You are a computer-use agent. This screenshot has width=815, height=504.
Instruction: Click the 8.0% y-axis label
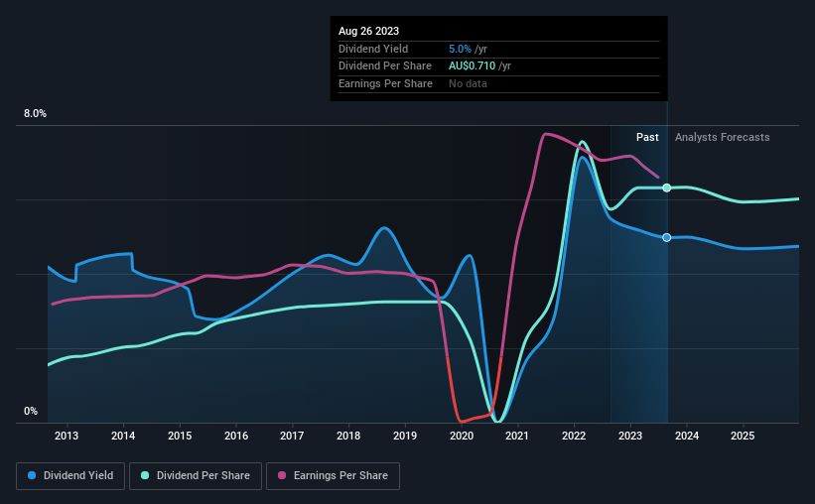pos(35,114)
